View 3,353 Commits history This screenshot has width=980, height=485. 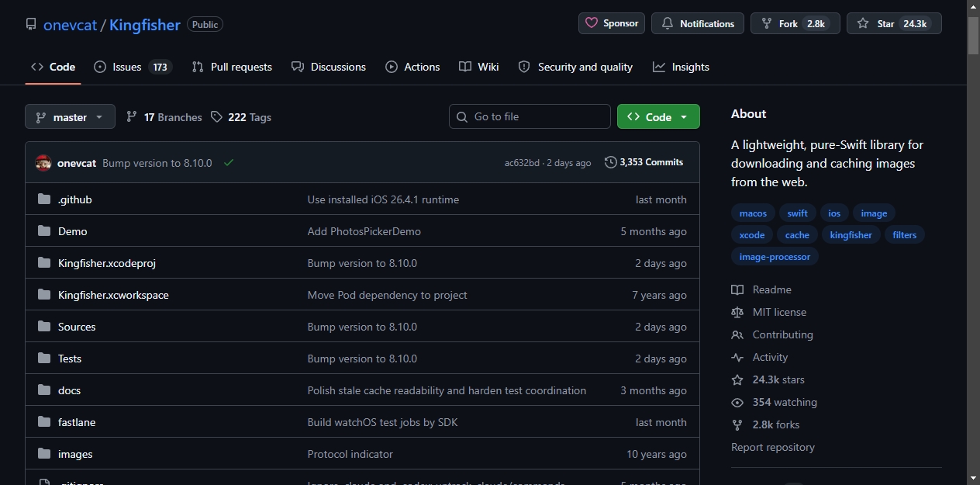644,162
